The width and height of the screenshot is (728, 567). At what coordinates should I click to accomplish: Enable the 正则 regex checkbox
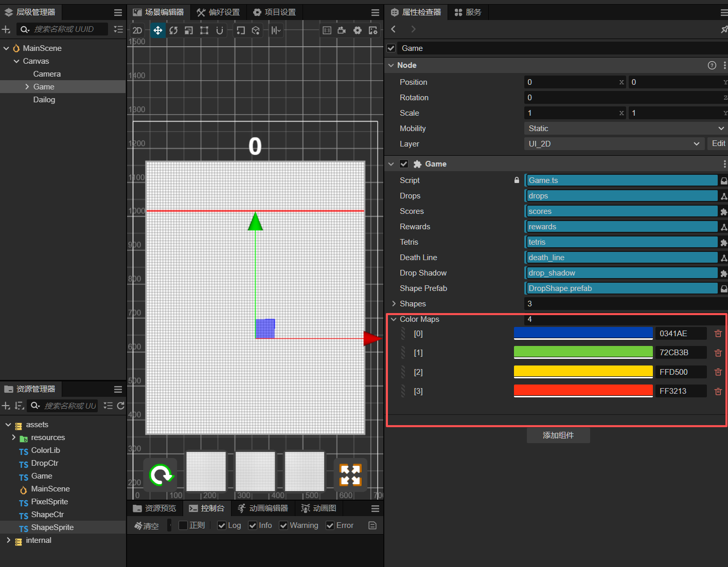pyautogui.click(x=183, y=525)
